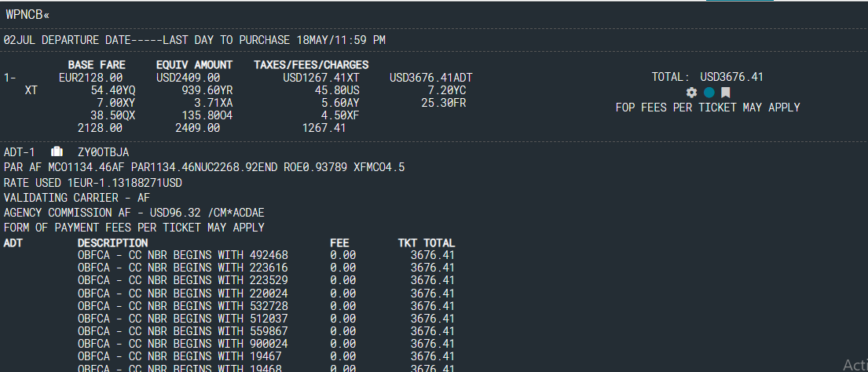Click the VALIDATING CARRIER - AF line

click(x=76, y=198)
